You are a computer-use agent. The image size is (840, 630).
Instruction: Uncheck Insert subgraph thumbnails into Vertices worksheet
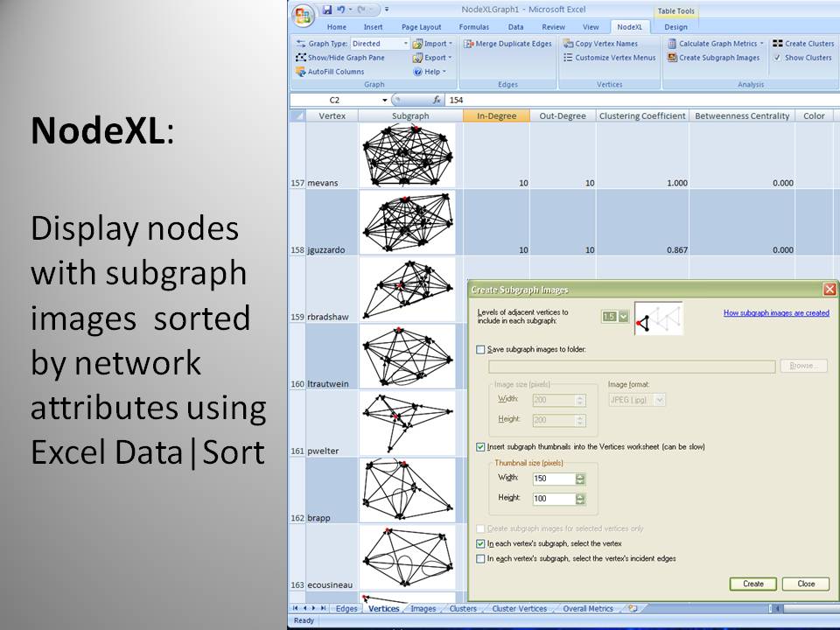click(x=479, y=447)
